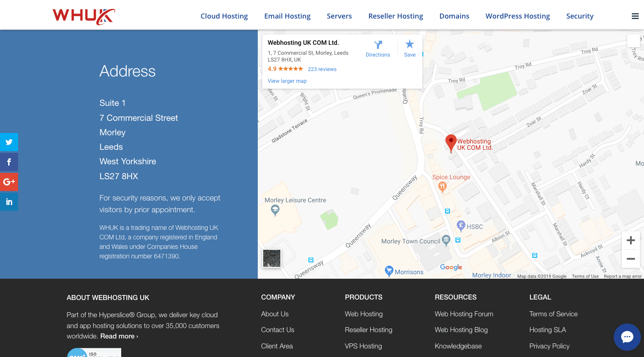The height and width of the screenshot is (357, 644).
Task: Open the Email Hosting menu
Action: (x=287, y=16)
